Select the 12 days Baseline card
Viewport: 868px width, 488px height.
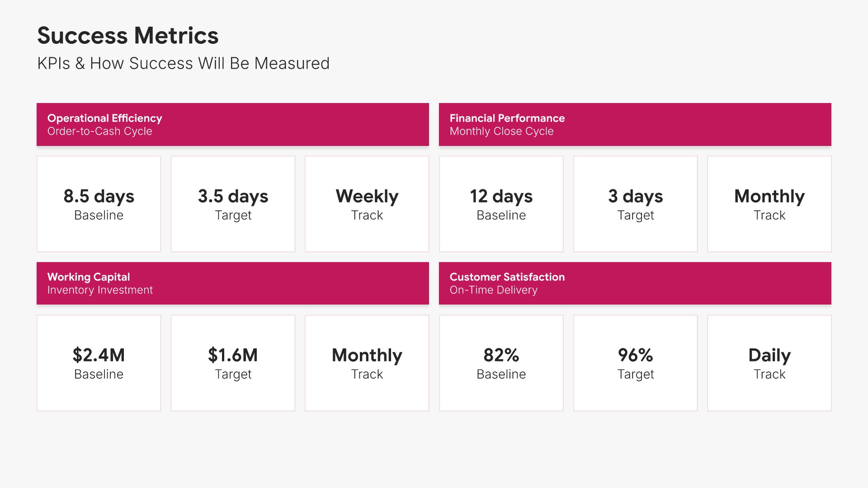point(501,204)
